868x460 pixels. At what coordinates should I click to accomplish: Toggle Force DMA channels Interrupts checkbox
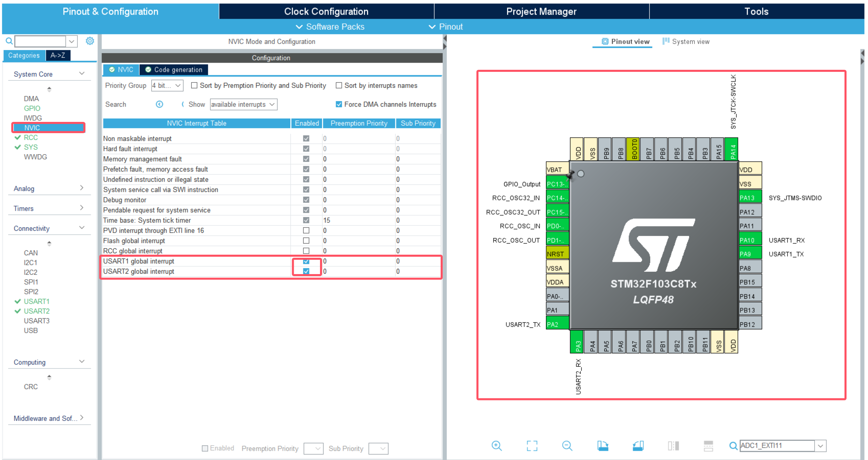[x=339, y=105]
